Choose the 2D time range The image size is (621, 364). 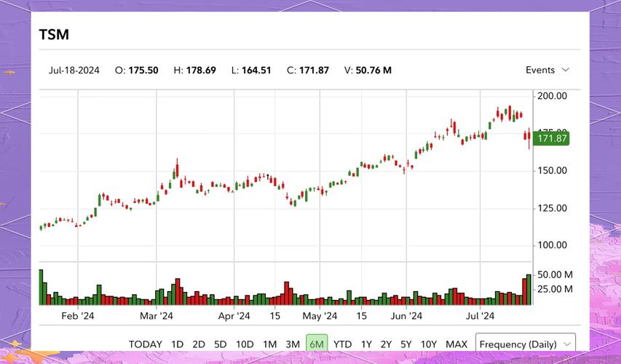199,344
